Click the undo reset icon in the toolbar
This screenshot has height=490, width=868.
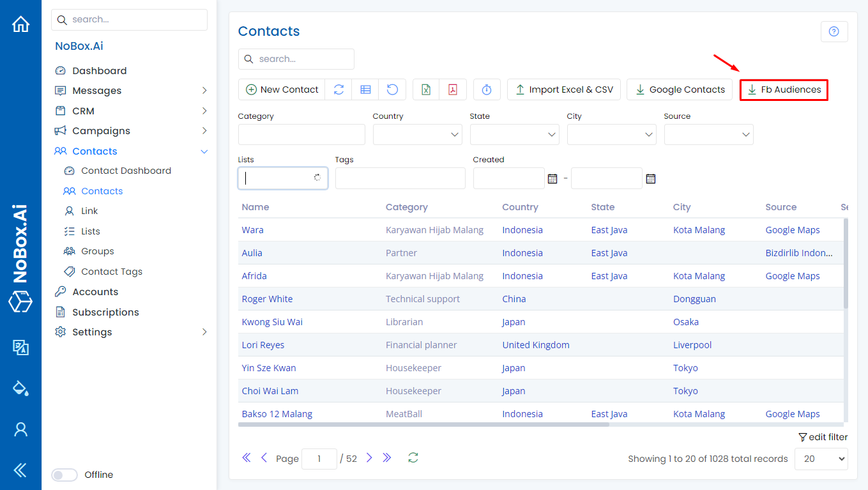[x=392, y=89]
